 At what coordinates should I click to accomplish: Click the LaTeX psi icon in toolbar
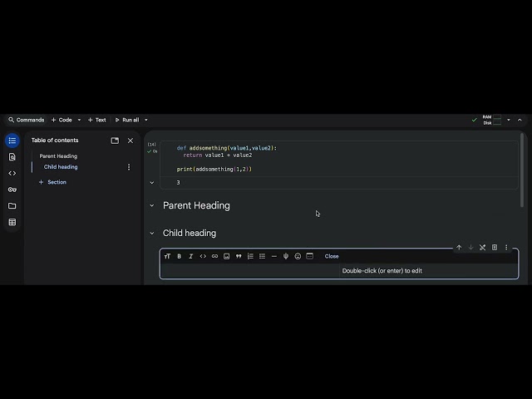click(286, 256)
